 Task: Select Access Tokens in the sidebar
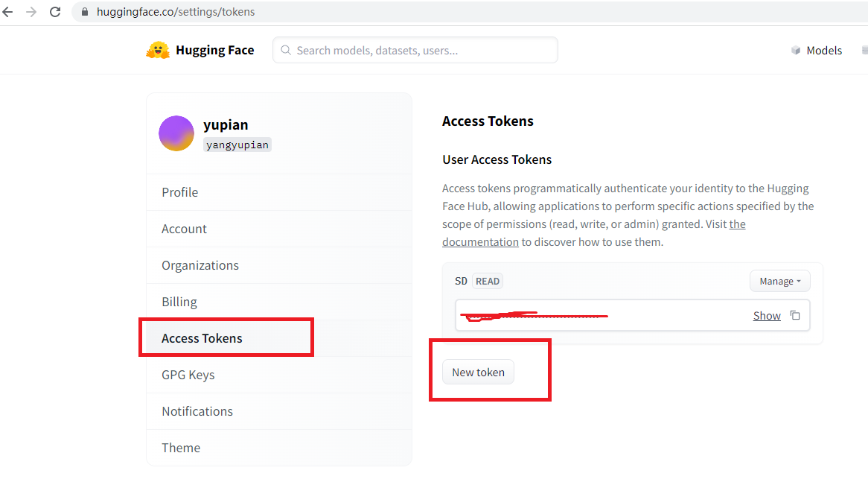pyautogui.click(x=279, y=338)
